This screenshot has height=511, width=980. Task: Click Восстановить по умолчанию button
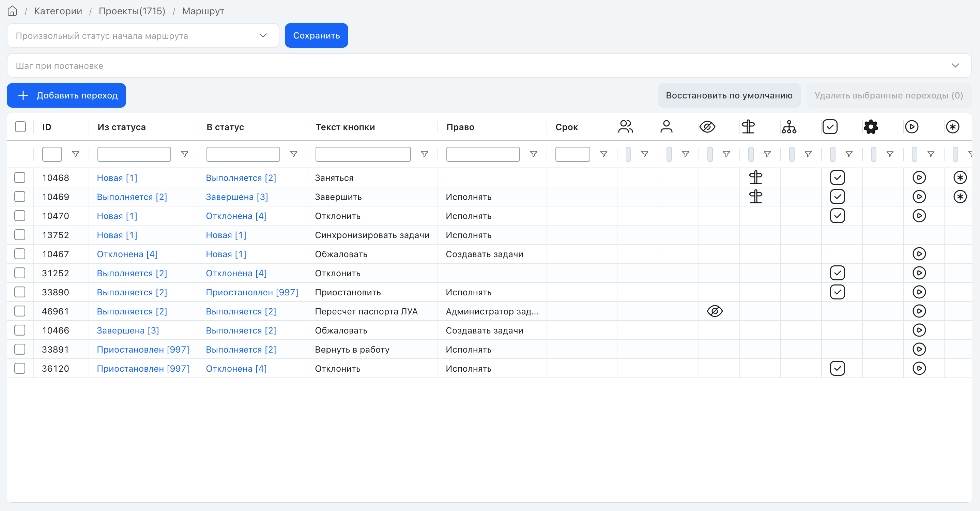pos(729,95)
